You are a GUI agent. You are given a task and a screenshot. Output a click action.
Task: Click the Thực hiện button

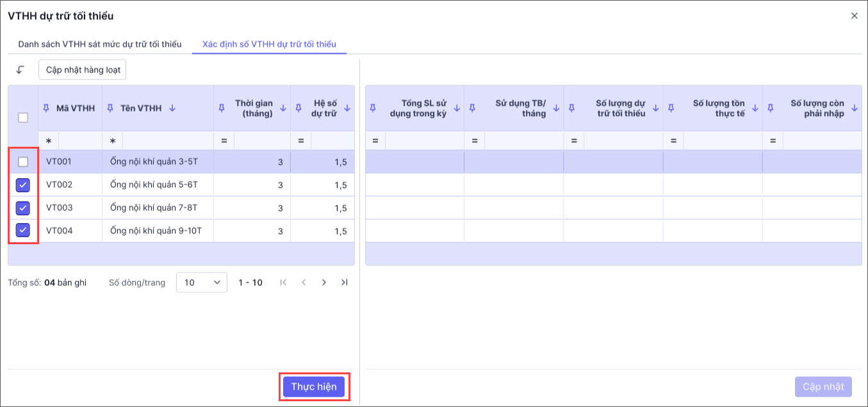(314, 386)
